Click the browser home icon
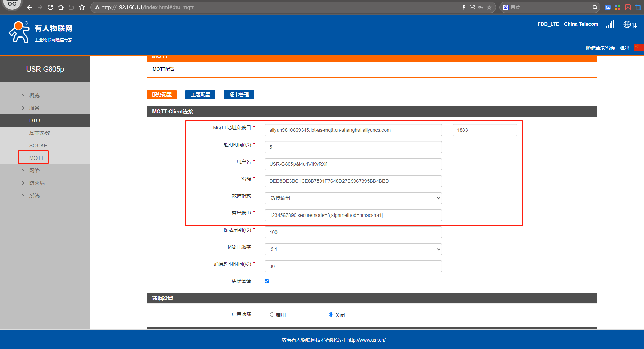644x349 pixels. click(61, 7)
